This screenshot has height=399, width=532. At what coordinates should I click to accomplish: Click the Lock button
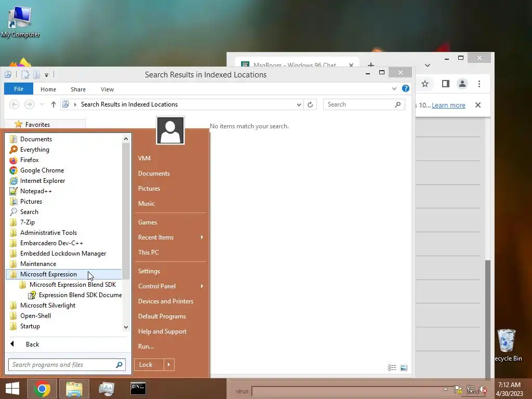coord(149,365)
